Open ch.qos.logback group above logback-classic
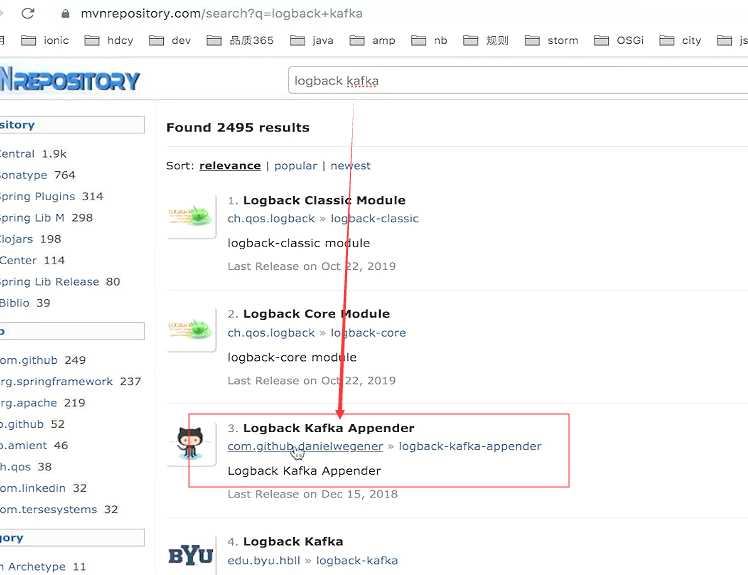Image resolution: width=748 pixels, height=575 pixels. [x=271, y=219]
